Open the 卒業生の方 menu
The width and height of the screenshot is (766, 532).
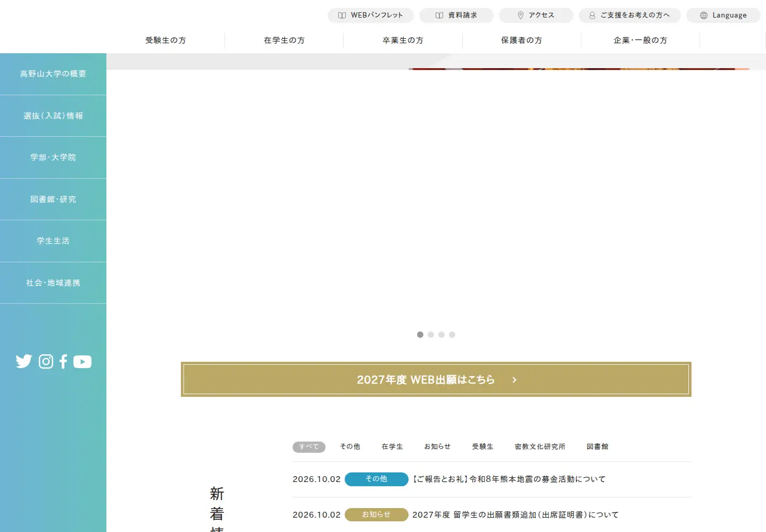(x=403, y=40)
